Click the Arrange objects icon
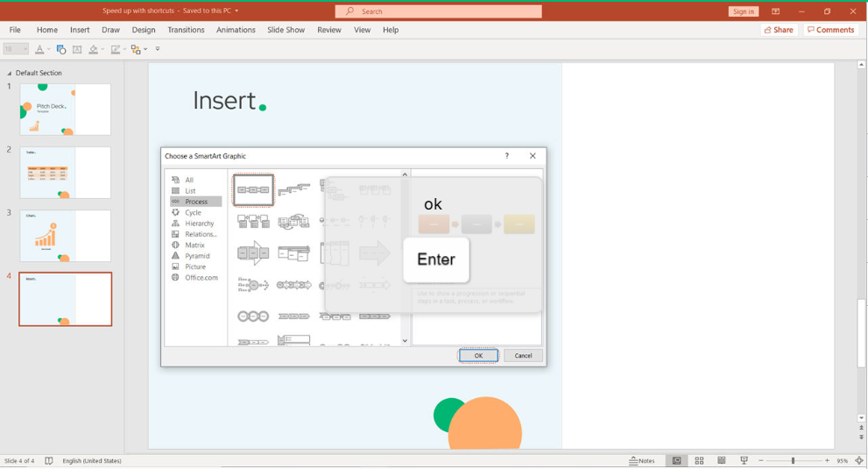The width and height of the screenshot is (868, 469). (x=136, y=49)
